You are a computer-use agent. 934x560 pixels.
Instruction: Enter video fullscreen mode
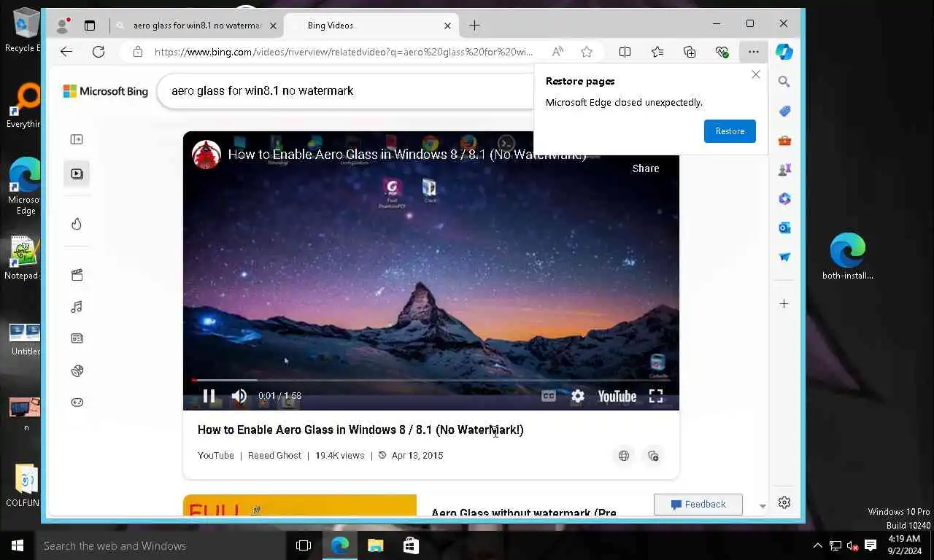656,396
